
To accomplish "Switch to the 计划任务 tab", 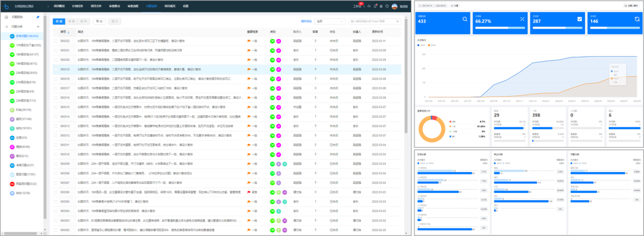I will (78, 6).
